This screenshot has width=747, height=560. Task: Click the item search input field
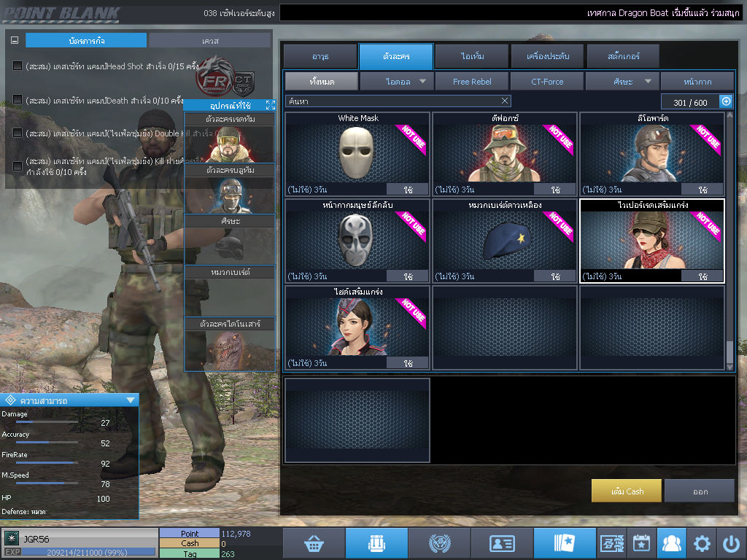(398, 101)
